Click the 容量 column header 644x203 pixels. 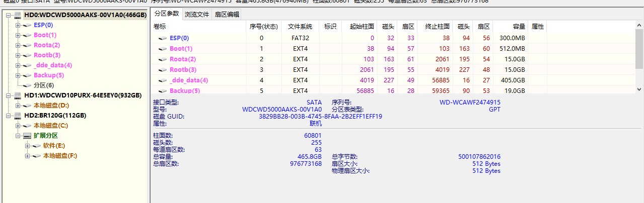coord(510,27)
